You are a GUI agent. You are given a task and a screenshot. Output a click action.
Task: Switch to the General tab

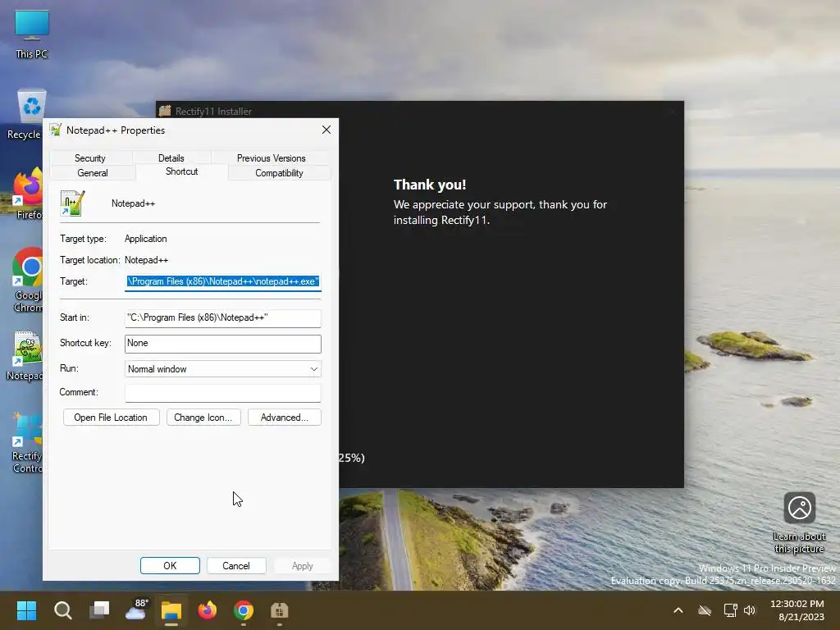tap(92, 173)
